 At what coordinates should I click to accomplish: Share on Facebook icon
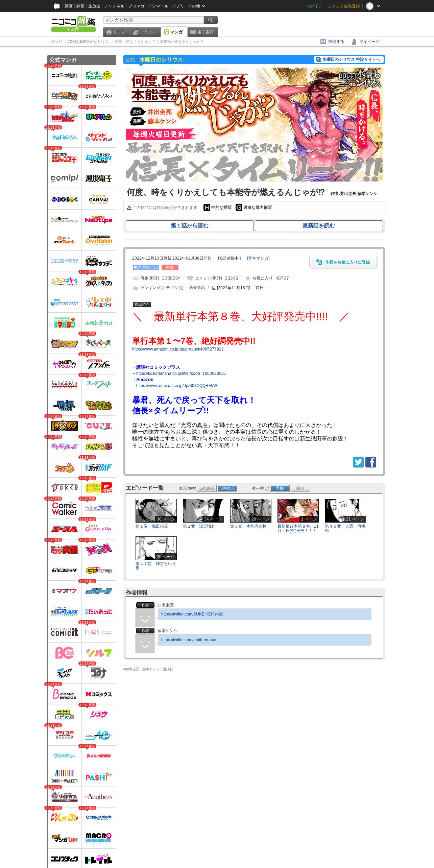pyautogui.click(x=371, y=462)
